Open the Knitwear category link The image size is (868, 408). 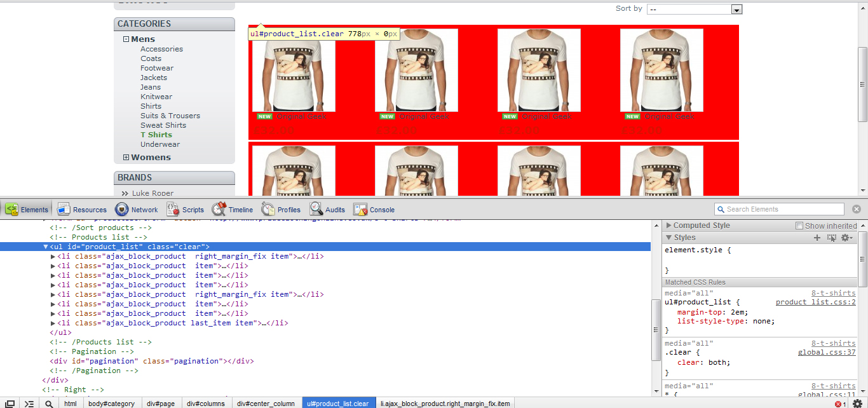click(x=156, y=97)
